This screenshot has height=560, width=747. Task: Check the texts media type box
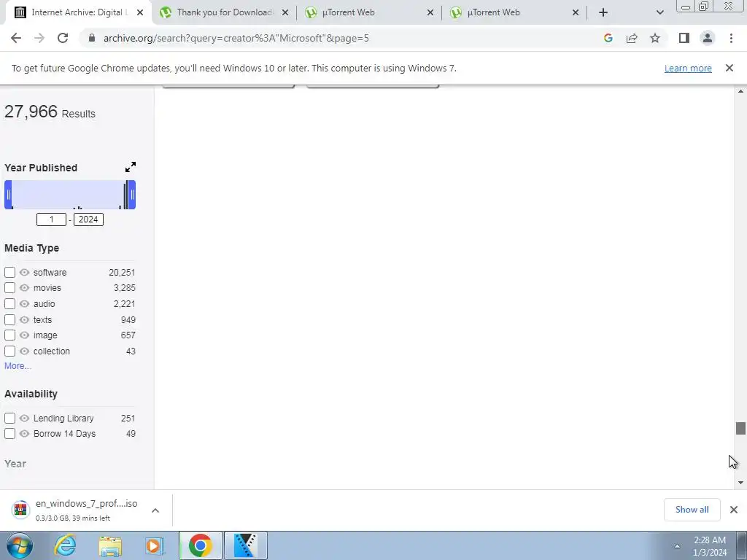(x=9, y=319)
